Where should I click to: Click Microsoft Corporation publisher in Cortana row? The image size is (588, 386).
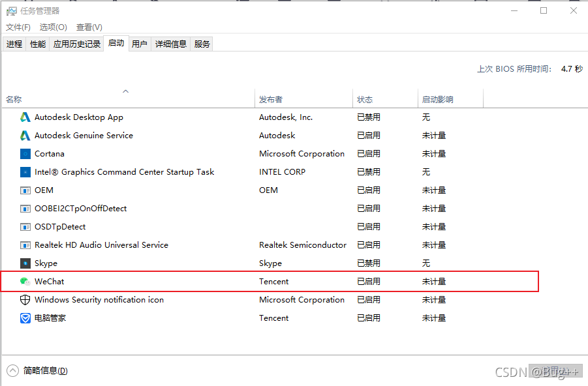302,154
